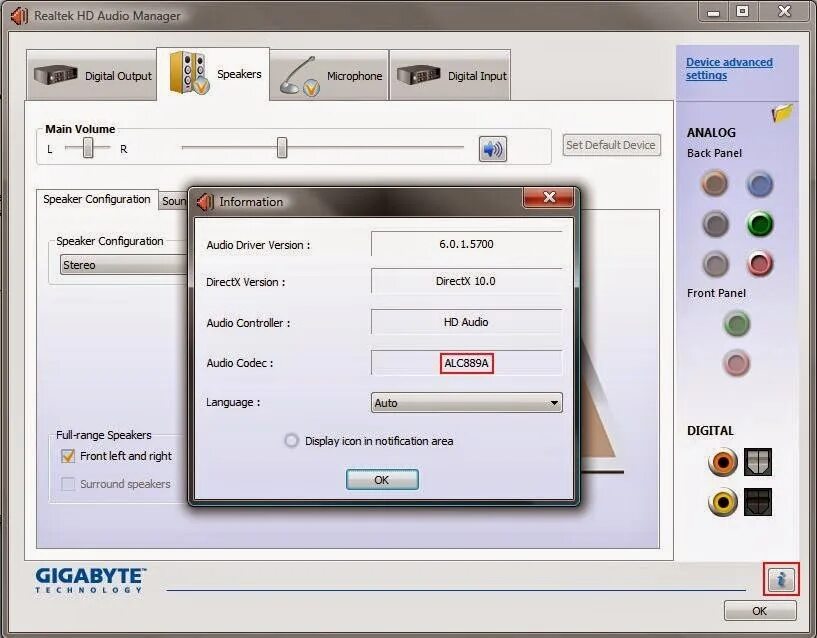Screen dimensions: 817x638
Task: Switch to the Digital Output tab
Action: click(x=92, y=76)
